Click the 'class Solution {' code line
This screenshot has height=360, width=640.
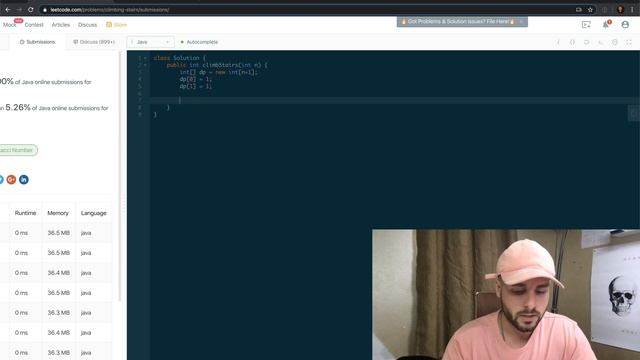[x=180, y=58]
